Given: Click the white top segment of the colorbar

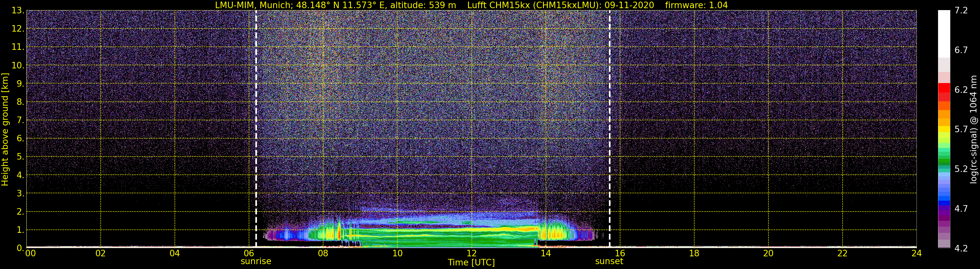Looking at the screenshot, I should (x=944, y=34).
